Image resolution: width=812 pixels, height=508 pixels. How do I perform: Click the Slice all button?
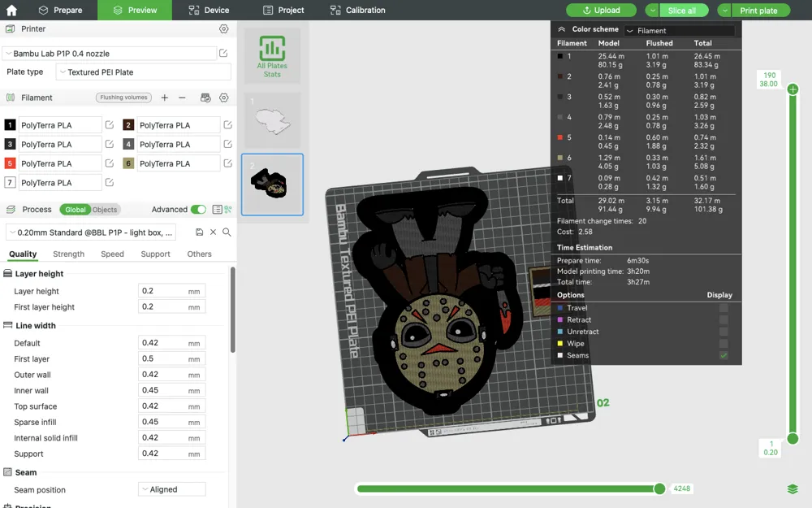click(x=685, y=11)
